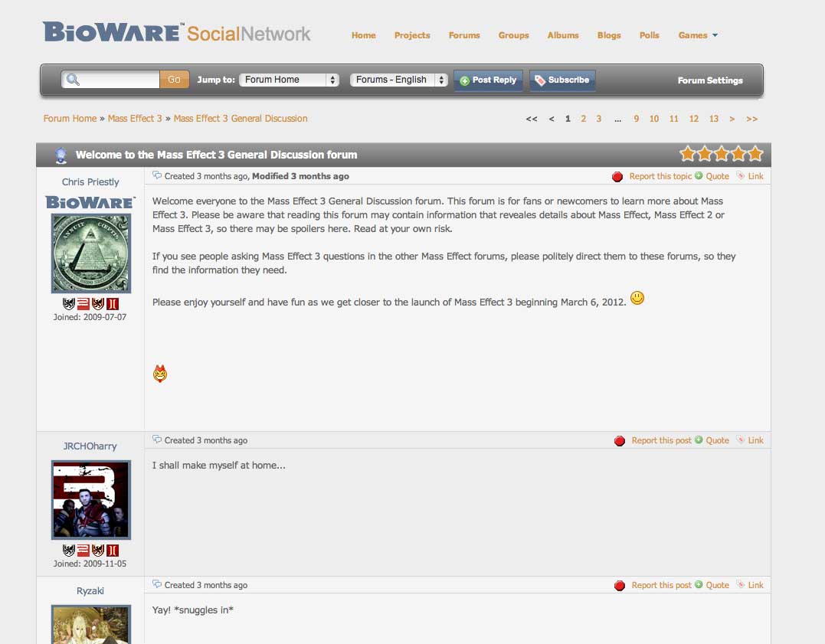Open JRCHOharry's avatar image

tap(91, 500)
